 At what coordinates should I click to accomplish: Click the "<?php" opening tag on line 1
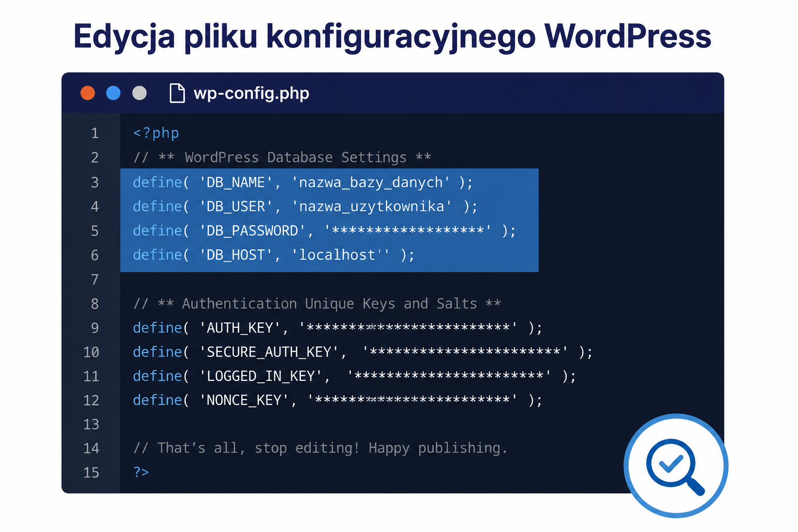[156, 133]
